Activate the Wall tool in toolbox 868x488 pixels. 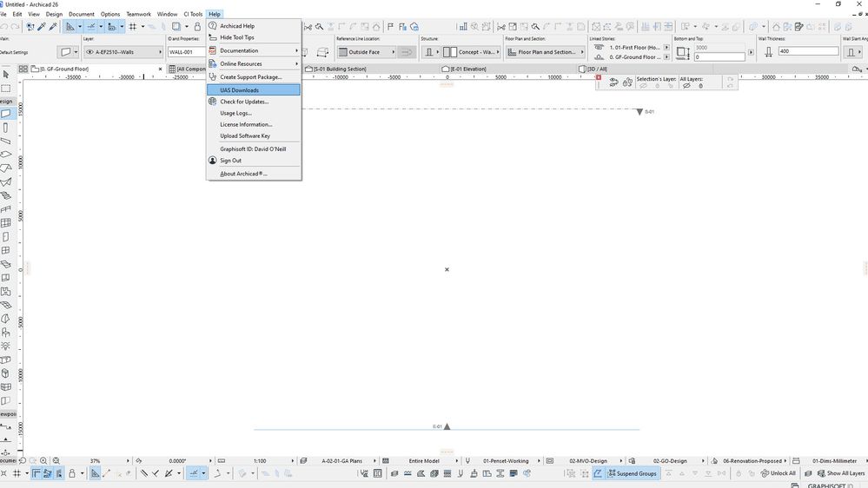pos(6,114)
